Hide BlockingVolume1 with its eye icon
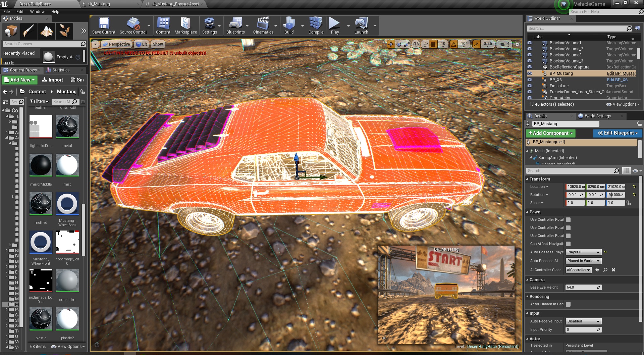 click(530, 43)
